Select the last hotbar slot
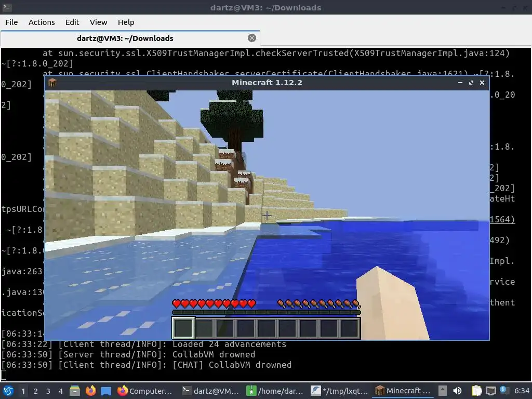The width and height of the screenshot is (532, 399). pos(350,328)
